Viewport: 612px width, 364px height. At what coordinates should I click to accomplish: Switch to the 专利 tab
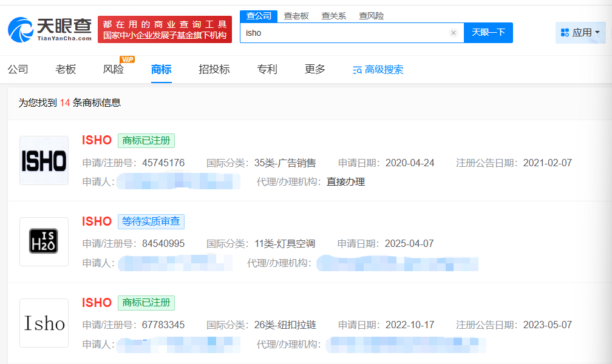click(x=267, y=69)
